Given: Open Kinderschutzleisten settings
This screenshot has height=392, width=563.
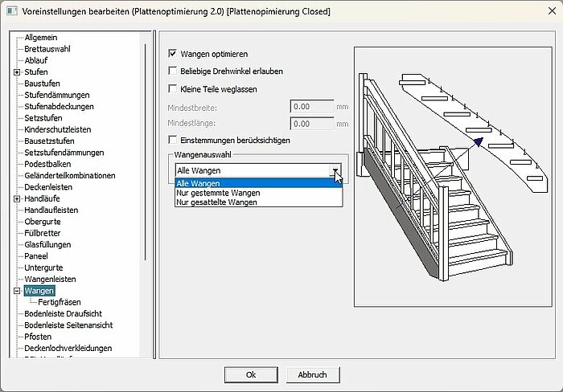Looking at the screenshot, I should (x=57, y=129).
